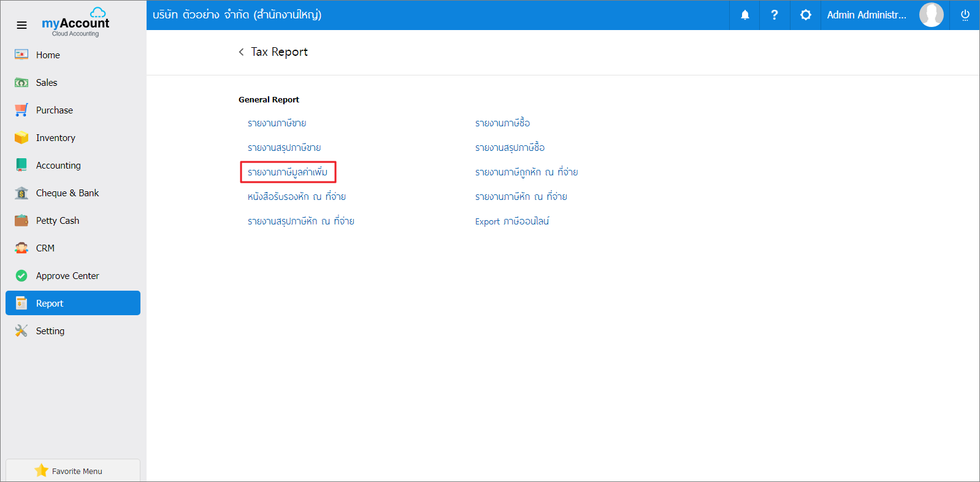Image resolution: width=980 pixels, height=482 pixels.
Task: Click the CRM person icon
Action: [21, 248]
